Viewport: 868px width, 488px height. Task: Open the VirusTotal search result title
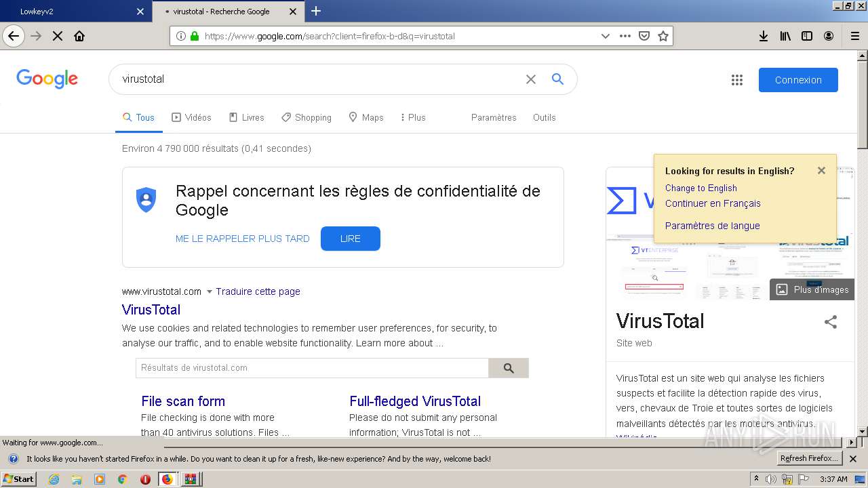click(x=151, y=310)
